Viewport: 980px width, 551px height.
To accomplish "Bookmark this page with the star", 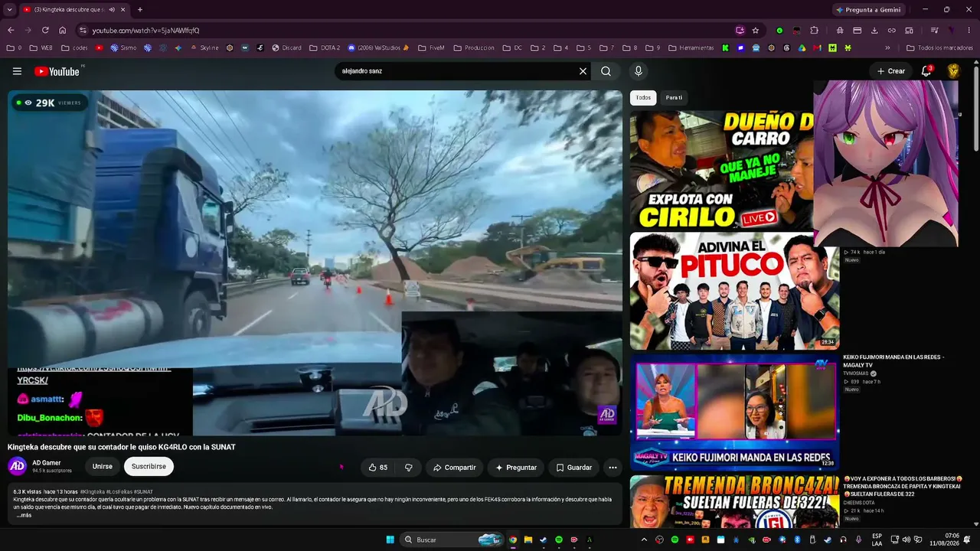I will coord(756,31).
